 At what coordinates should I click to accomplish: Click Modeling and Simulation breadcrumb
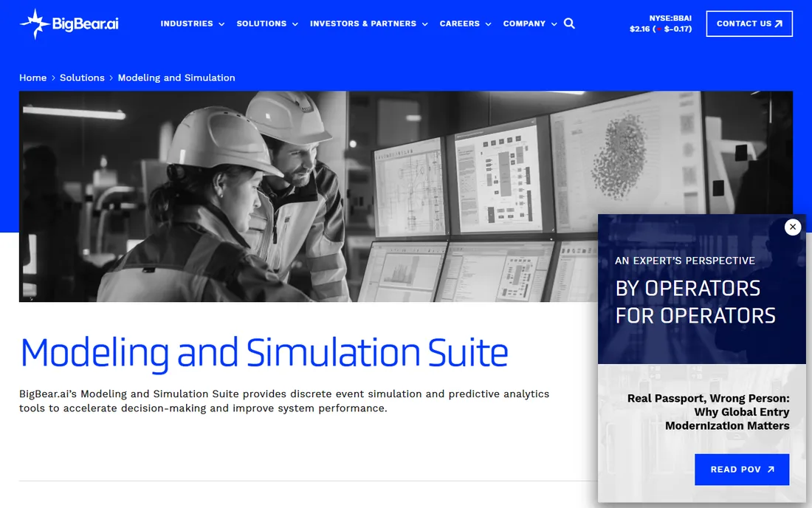coord(176,78)
